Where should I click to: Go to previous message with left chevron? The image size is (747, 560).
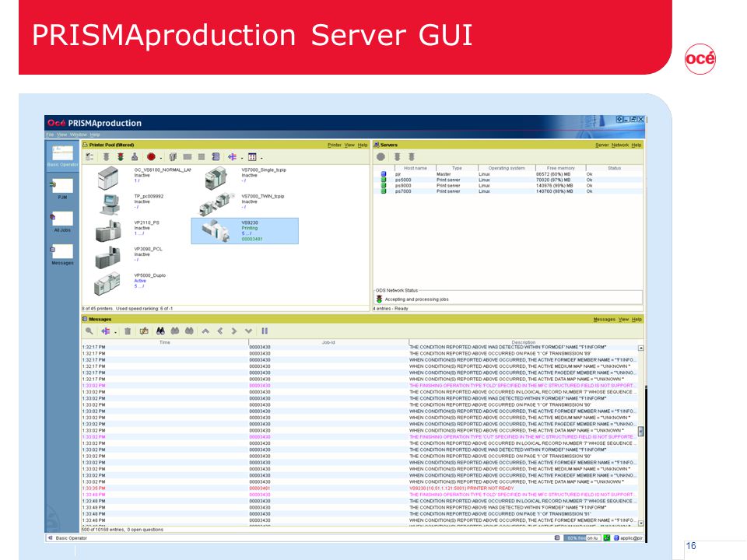click(x=219, y=331)
